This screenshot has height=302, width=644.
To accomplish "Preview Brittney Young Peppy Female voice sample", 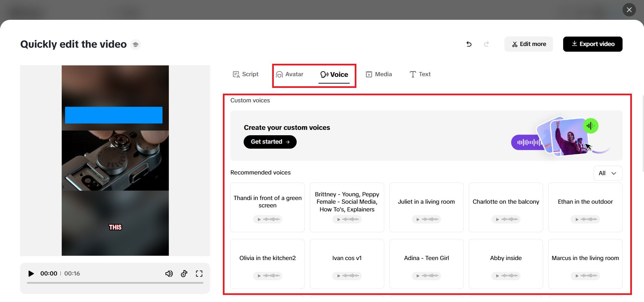I will pyautogui.click(x=347, y=219).
